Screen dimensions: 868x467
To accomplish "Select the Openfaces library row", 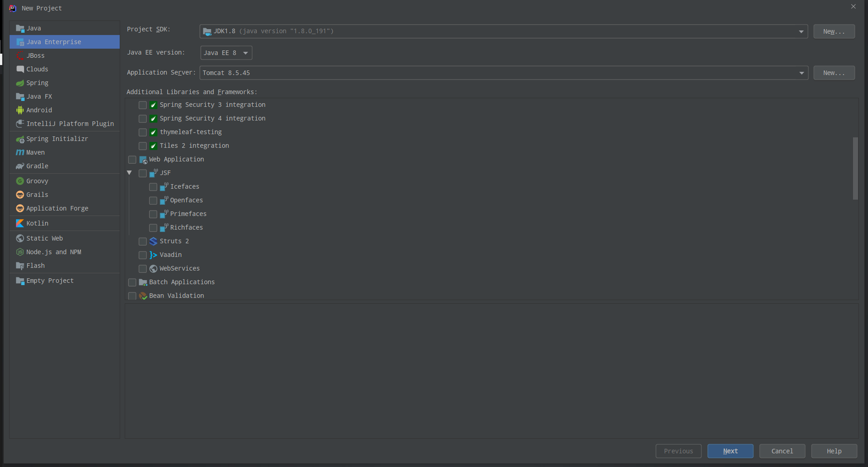I will click(x=492, y=200).
